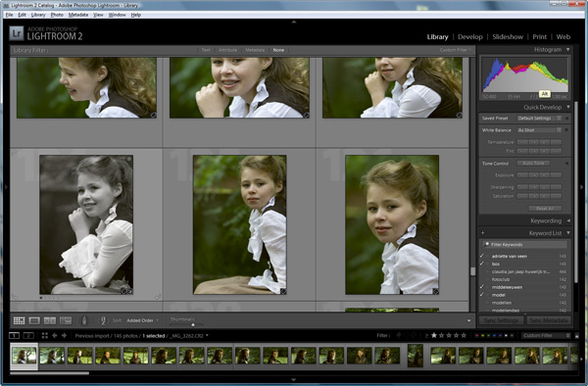Screen dimensions: 588x386
Task: Toggle the adriette van veen keyword checkmark
Action: click(482, 256)
